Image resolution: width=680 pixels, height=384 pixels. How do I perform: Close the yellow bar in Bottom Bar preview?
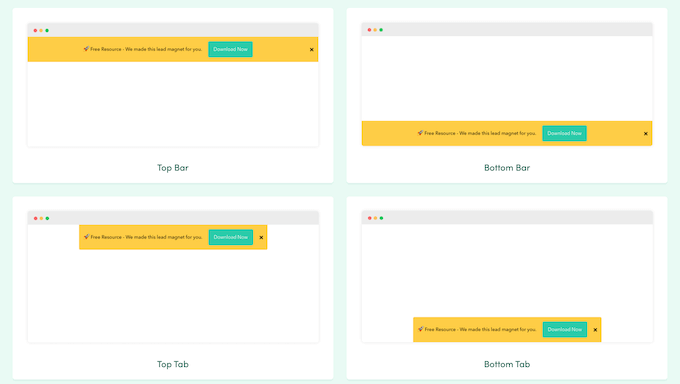pos(645,134)
